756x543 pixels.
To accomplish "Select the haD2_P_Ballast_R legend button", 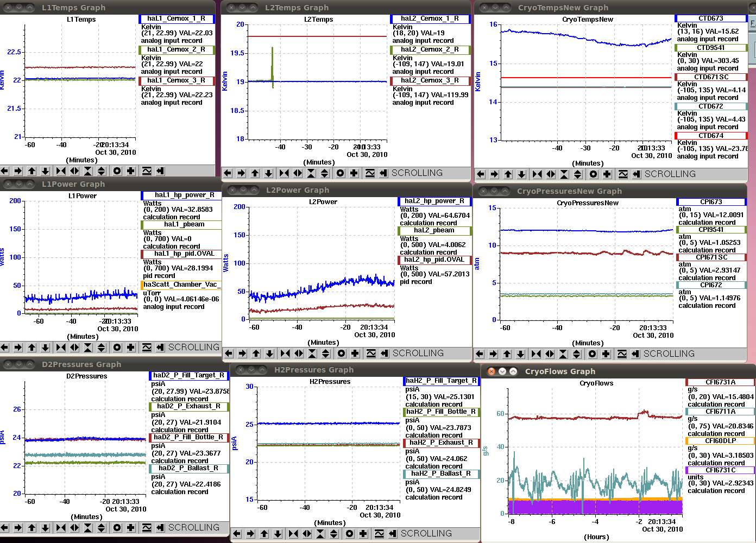I will click(x=189, y=469).
